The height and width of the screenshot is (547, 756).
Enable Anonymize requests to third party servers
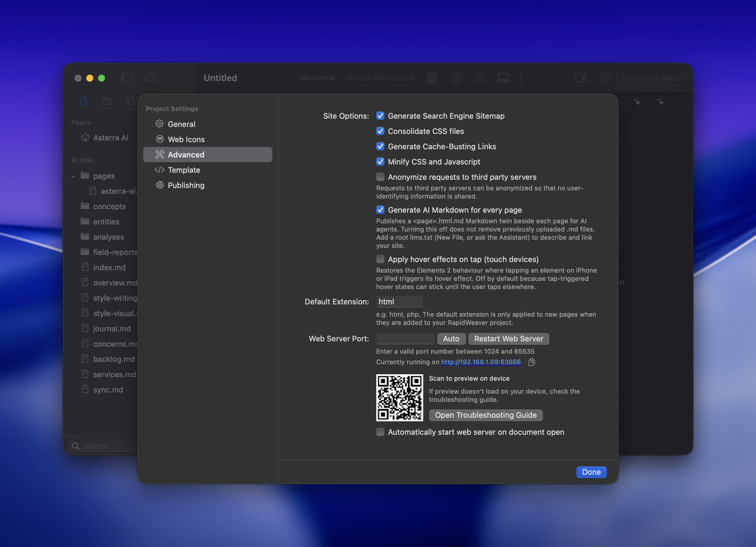(x=380, y=177)
